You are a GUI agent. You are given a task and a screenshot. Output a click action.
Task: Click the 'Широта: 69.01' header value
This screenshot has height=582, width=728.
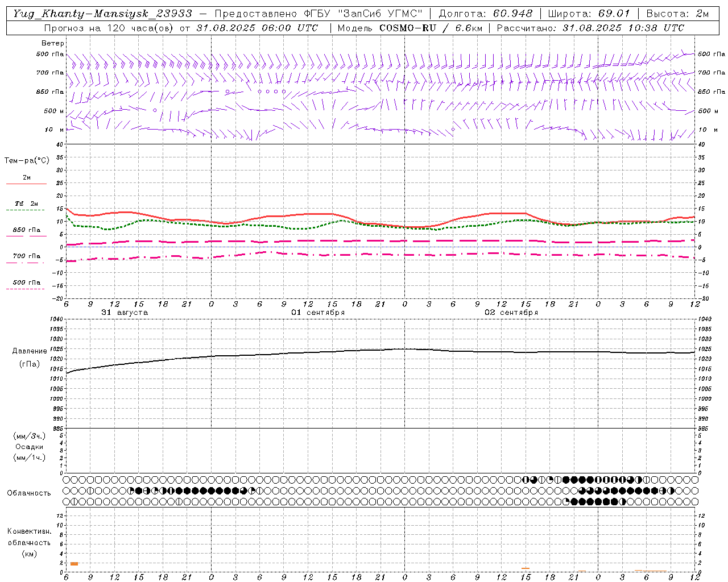click(x=589, y=14)
